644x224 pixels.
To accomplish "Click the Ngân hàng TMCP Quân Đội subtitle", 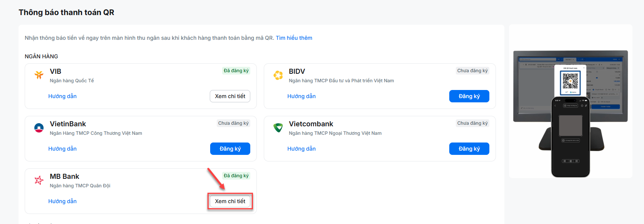I will pos(80,186).
